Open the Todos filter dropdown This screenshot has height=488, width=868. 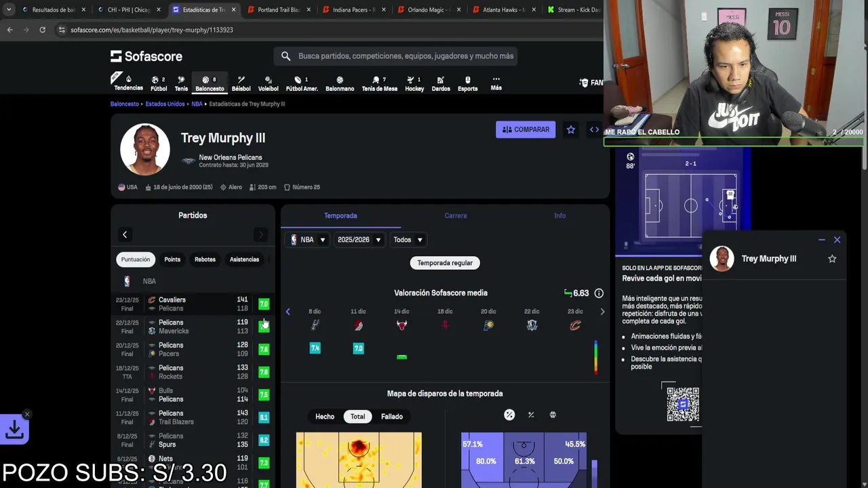(x=408, y=239)
